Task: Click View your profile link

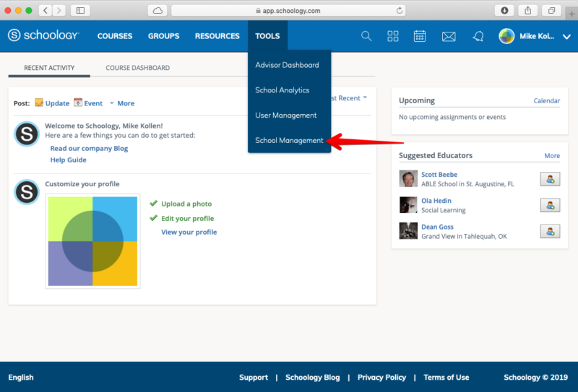Action: pos(189,232)
